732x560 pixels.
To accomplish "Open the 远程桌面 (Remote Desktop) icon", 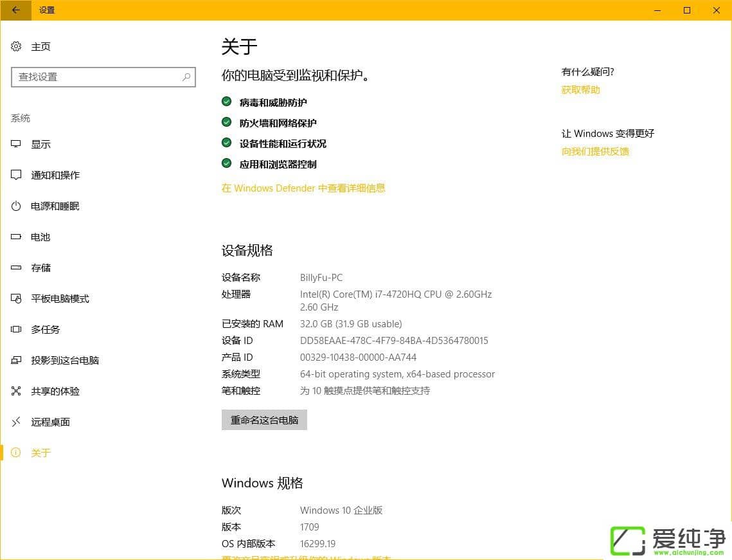I will (15, 422).
